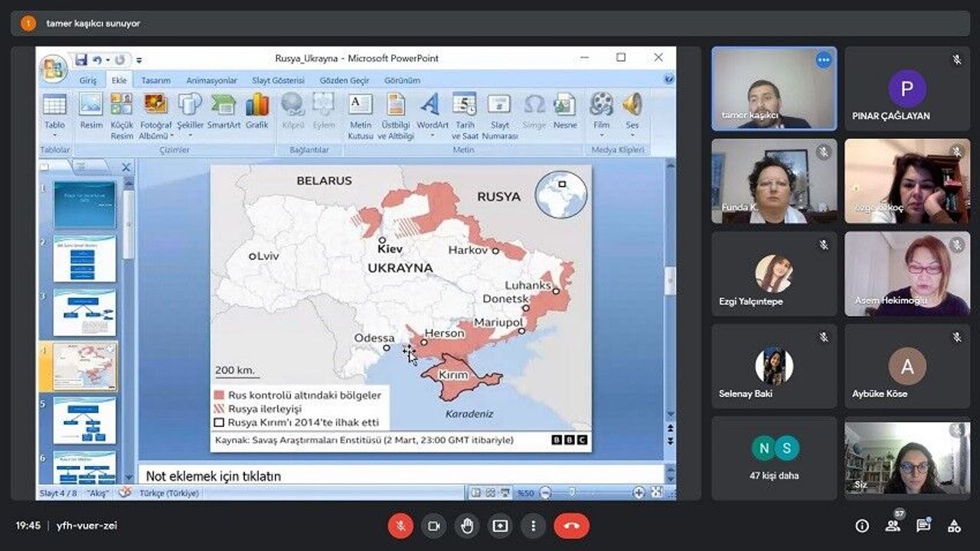Viewport: 980px width, 551px height.
Task: Switch to the Tasarım ribbon tab
Action: (155, 80)
